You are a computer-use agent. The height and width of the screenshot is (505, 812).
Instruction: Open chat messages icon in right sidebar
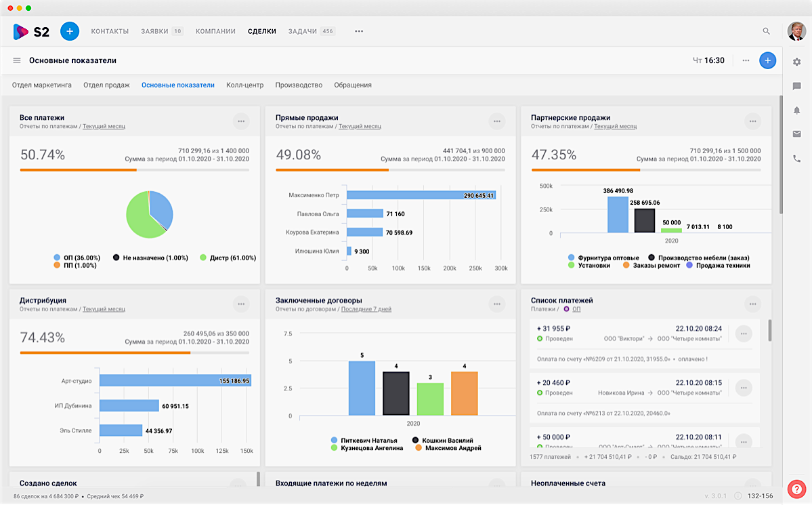pyautogui.click(x=796, y=86)
